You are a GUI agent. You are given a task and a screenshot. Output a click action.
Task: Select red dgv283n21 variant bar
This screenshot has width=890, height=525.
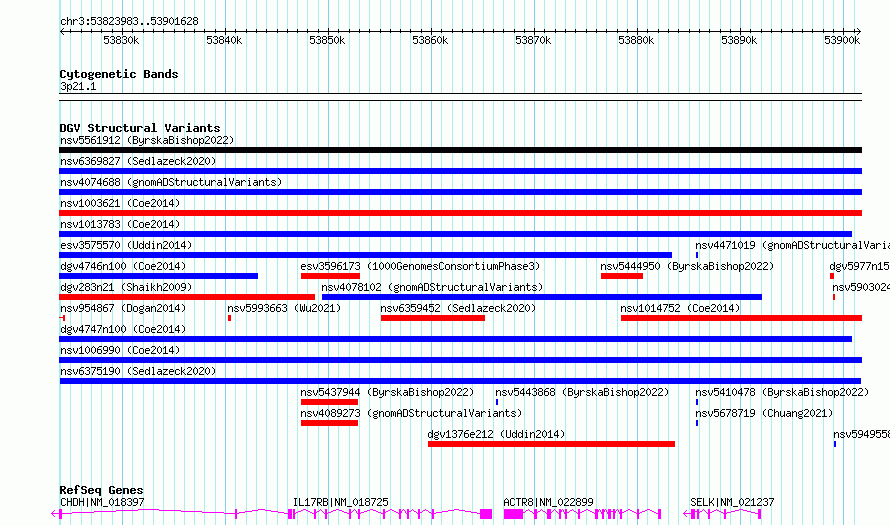pyautogui.click(x=187, y=297)
